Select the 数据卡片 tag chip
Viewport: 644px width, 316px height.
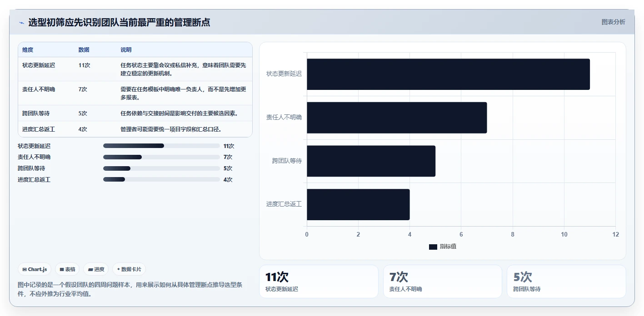click(129, 269)
